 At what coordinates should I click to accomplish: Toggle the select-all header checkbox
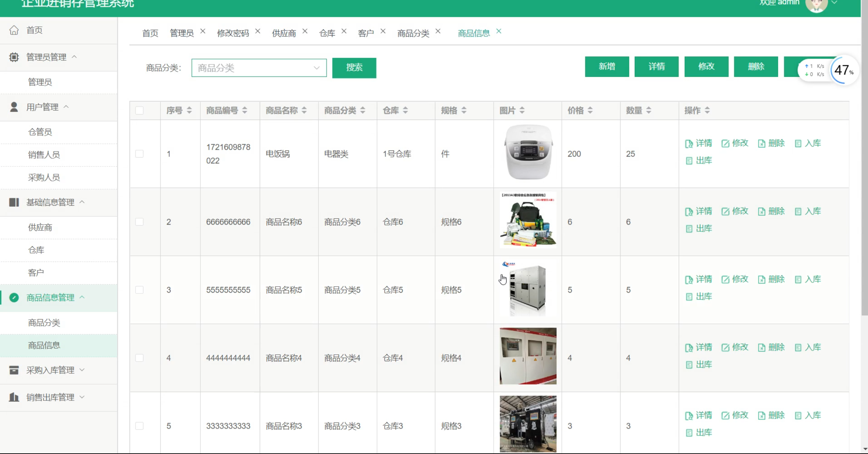(x=139, y=110)
